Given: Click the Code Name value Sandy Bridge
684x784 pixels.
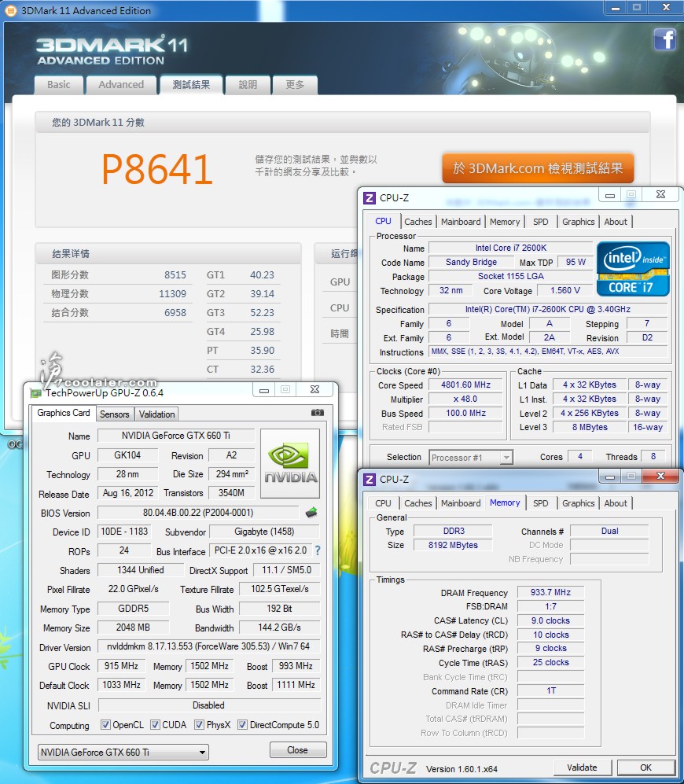Looking at the screenshot, I should click(x=471, y=262).
